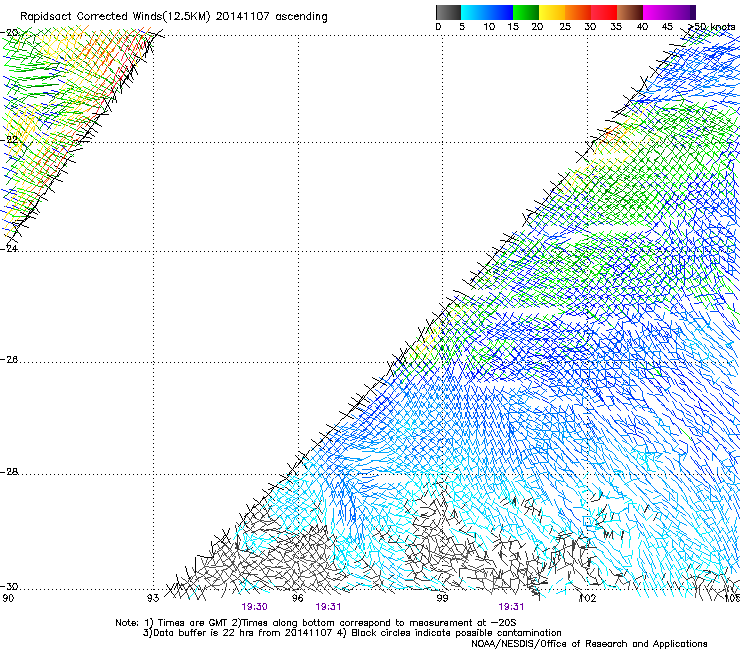Viewport: 740px width, 650px height.
Task: Click the longitude label 99
Action: point(442,598)
